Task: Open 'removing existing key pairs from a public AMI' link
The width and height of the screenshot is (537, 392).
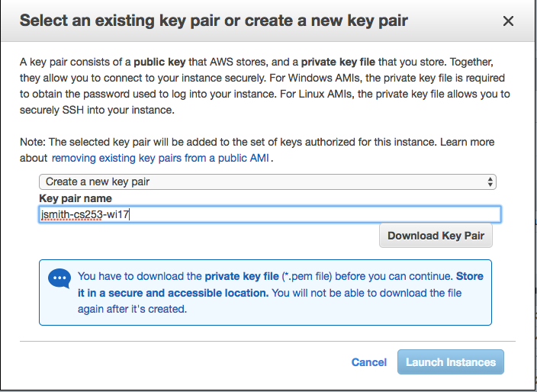Action: (161, 158)
